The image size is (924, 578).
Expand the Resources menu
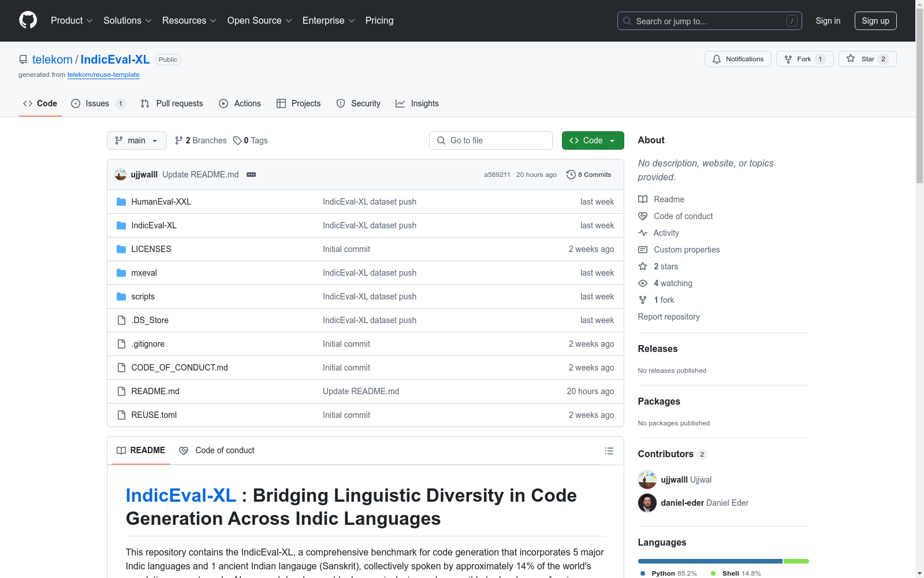pos(189,21)
